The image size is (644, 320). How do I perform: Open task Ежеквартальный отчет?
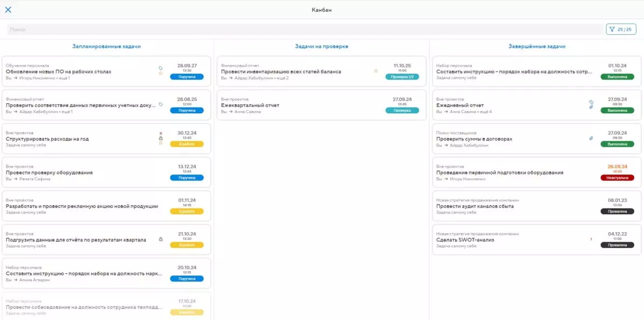pos(250,105)
